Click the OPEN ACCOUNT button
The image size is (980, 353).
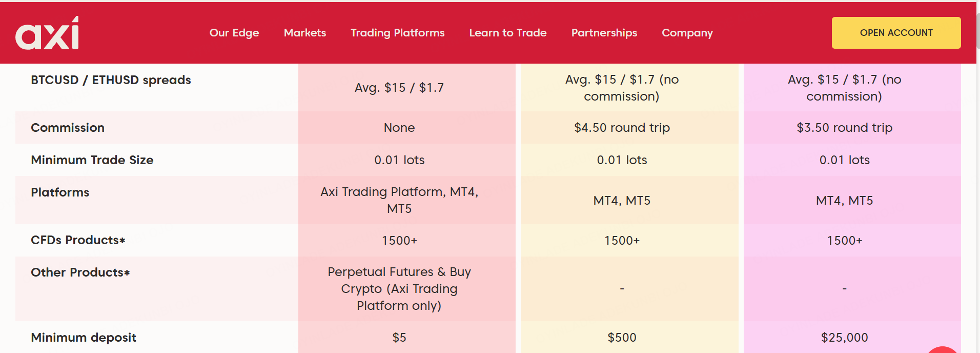click(x=896, y=33)
